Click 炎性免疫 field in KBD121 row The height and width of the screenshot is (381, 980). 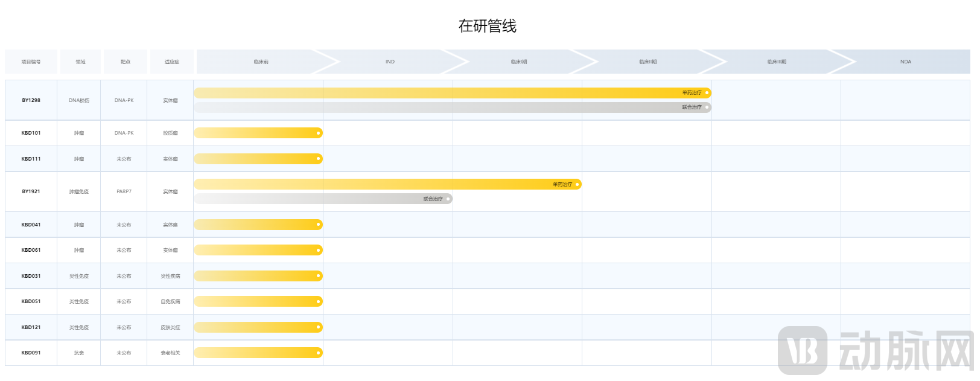[79, 327]
